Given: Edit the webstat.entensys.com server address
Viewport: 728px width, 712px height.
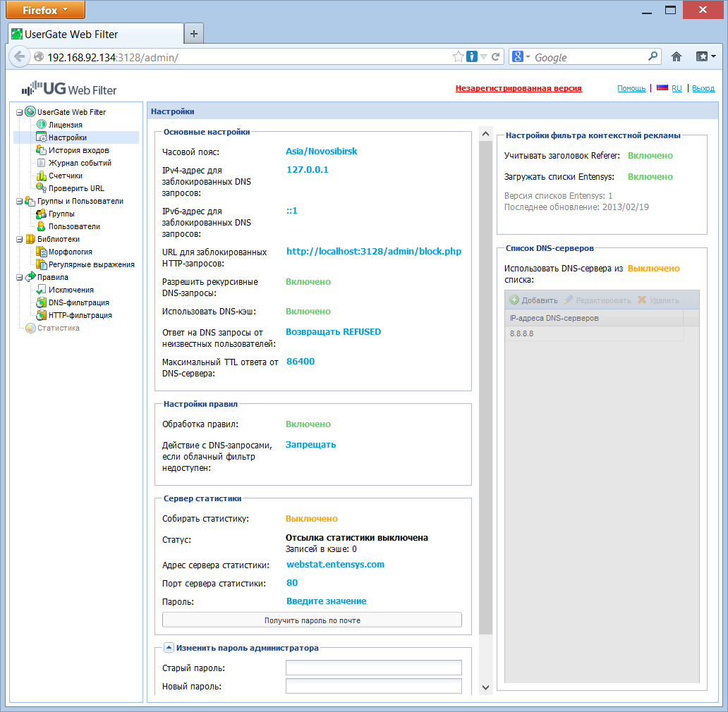Looking at the screenshot, I should pos(335,565).
